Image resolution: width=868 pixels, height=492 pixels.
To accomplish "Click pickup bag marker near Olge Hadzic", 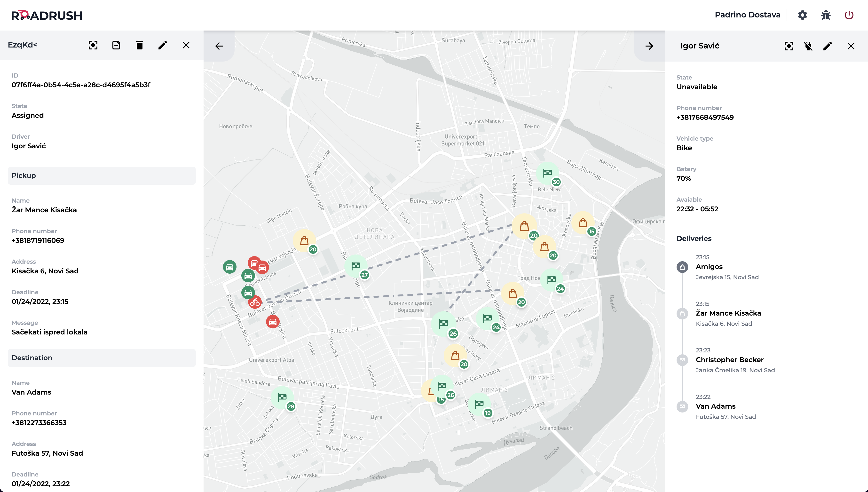I will [x=304, y=241].
